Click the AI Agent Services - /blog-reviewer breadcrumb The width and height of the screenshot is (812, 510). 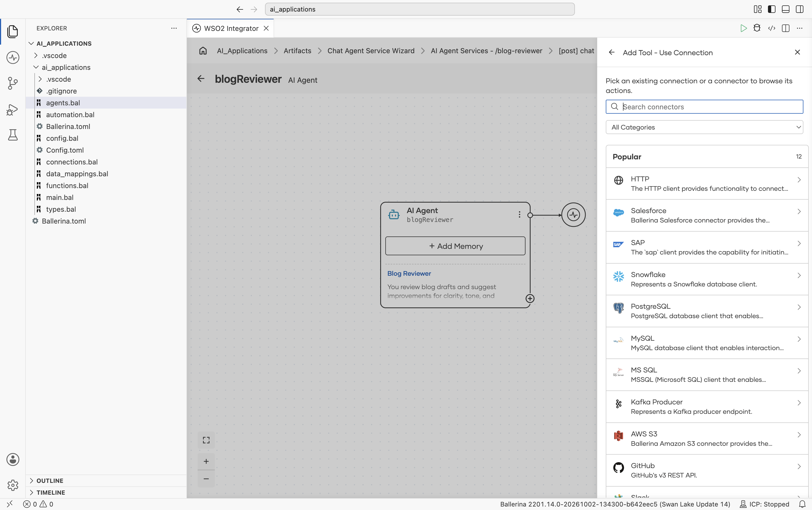pyautogui.click(x=486, y=51)
